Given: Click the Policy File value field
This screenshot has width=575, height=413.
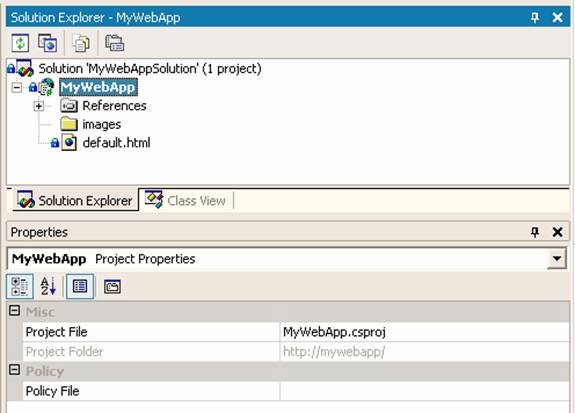Looking at the screenshot, I should [425, 391].
